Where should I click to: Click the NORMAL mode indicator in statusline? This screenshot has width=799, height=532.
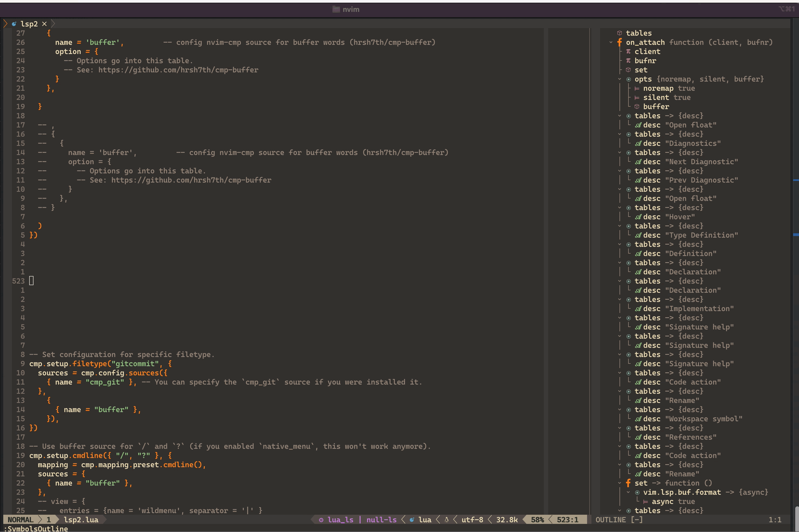tap(20, 520)
